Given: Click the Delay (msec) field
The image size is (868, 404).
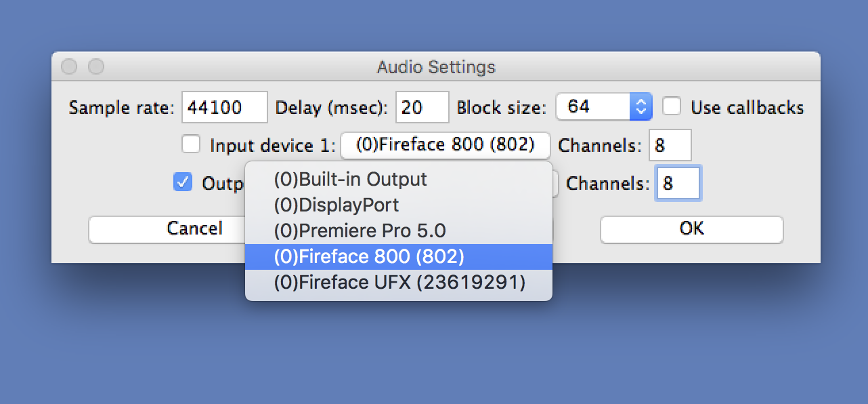Looking at the screenshot, I should pos(422,107).
